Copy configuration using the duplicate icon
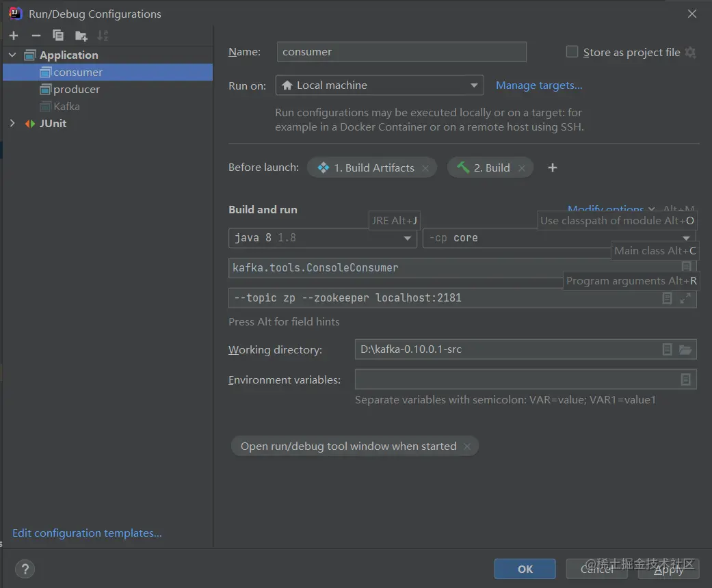 coord(58,36)
